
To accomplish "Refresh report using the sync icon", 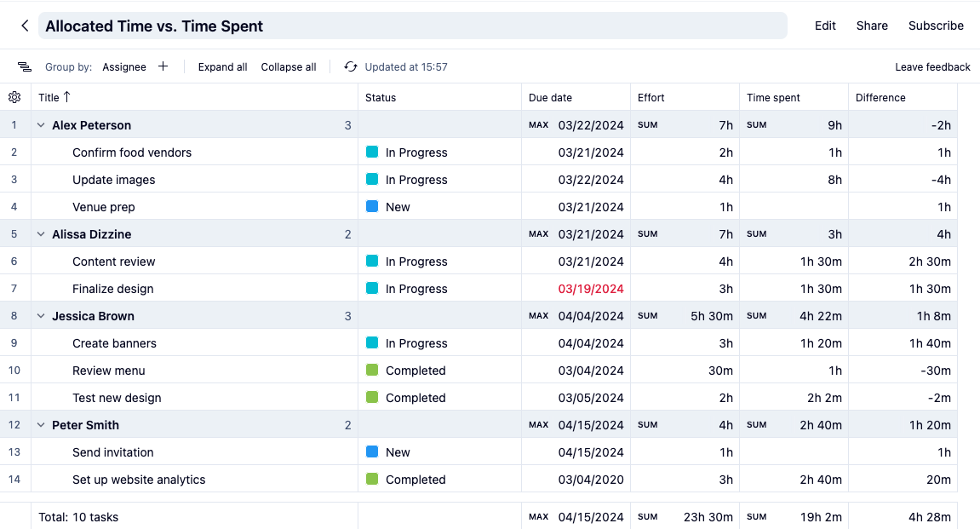I will coord(351,67).
